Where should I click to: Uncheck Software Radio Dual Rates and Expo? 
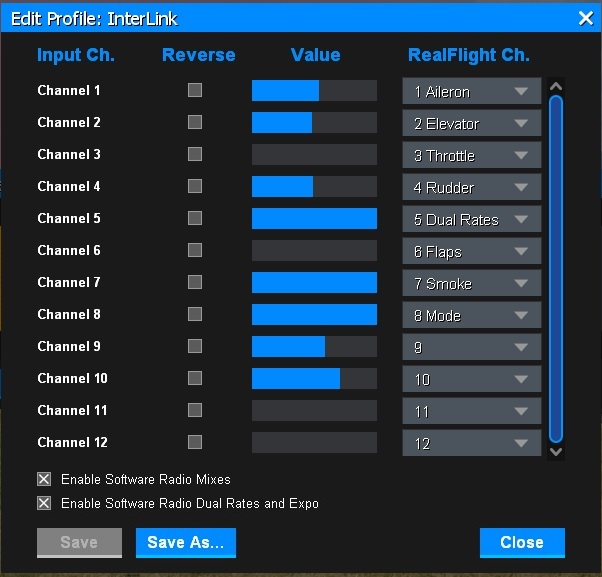tap(44, 503)
